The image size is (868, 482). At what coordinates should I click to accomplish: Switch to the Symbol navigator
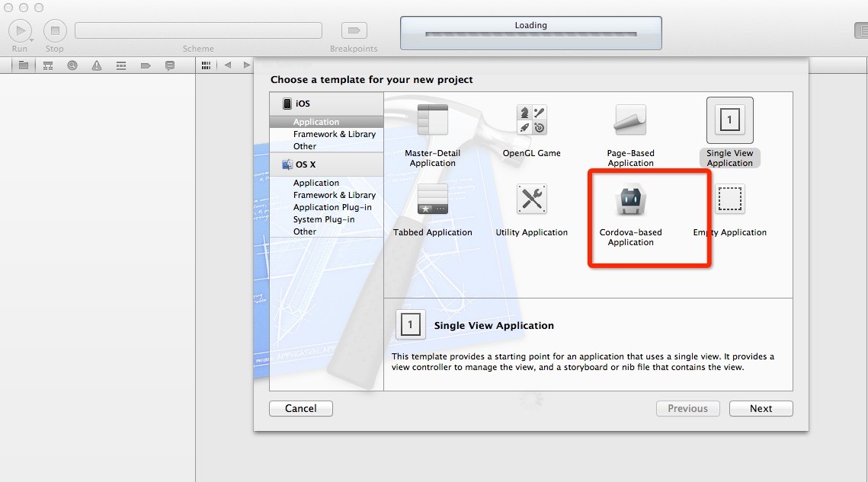click(x=48, y=65)
